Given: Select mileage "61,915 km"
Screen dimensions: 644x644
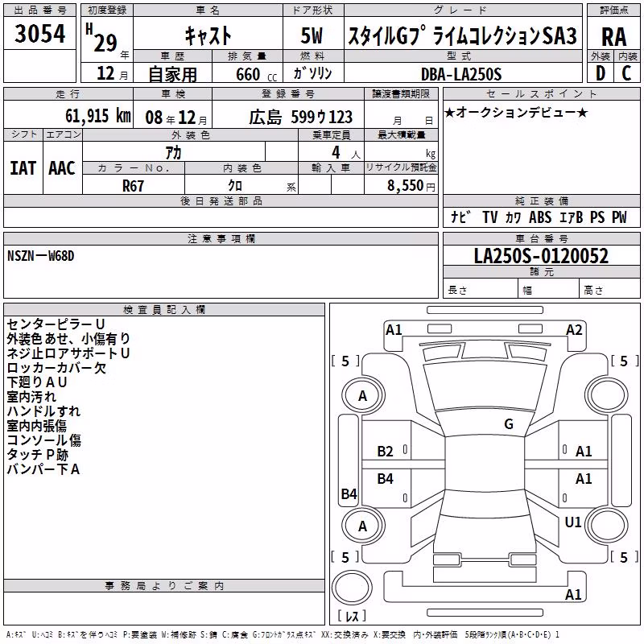Looking at the screenshot, I should [x=97, y=115].
